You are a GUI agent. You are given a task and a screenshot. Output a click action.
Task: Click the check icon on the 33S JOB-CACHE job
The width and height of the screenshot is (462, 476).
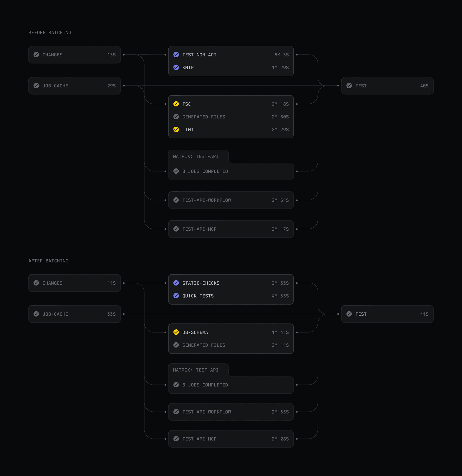pyautogui.click(x=36, y=314)
